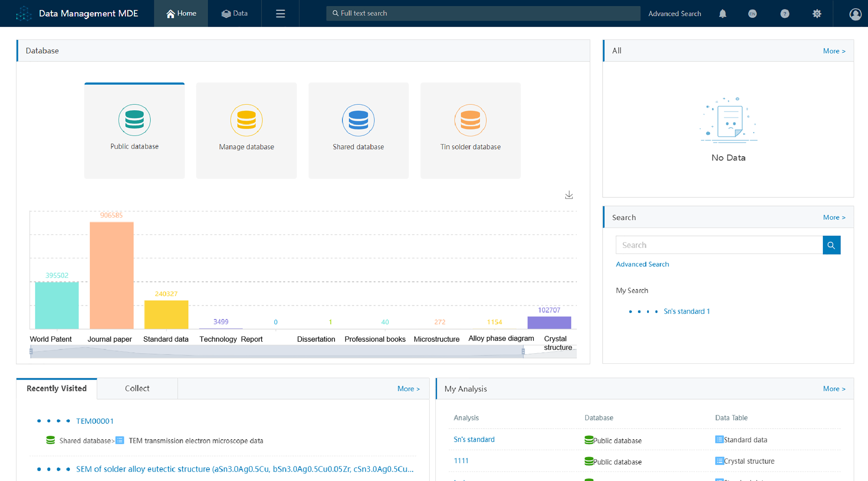This screenshot has width=868, height=481.
Task: Open the settings gear icon
Action: click(817, 13)
